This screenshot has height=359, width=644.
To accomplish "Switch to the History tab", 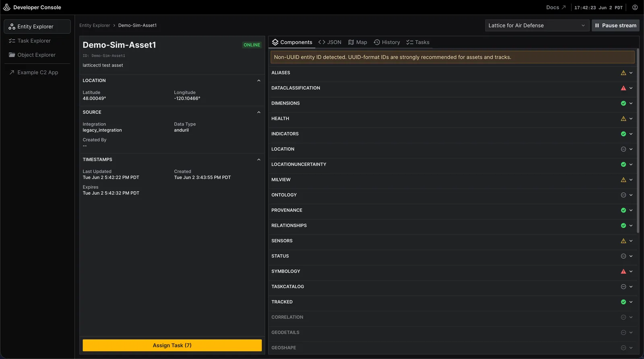I will click(x=387, y=42).
